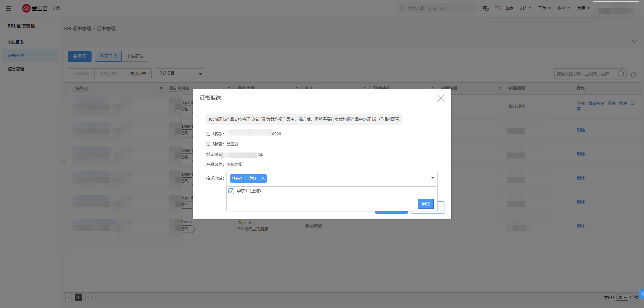Screen dimensions: 644x308
Task: Uncheck the 华东1（上海） checkbox
Action: pos(231,191)
